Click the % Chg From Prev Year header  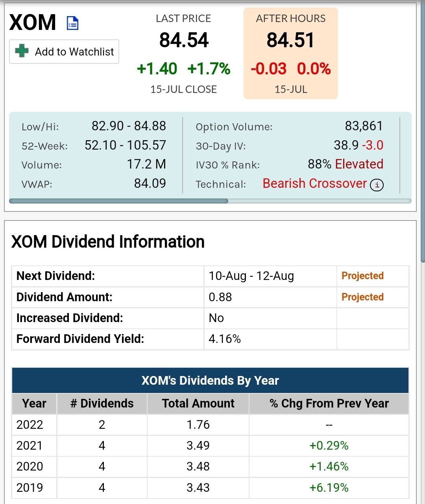[x=329, y=404]
